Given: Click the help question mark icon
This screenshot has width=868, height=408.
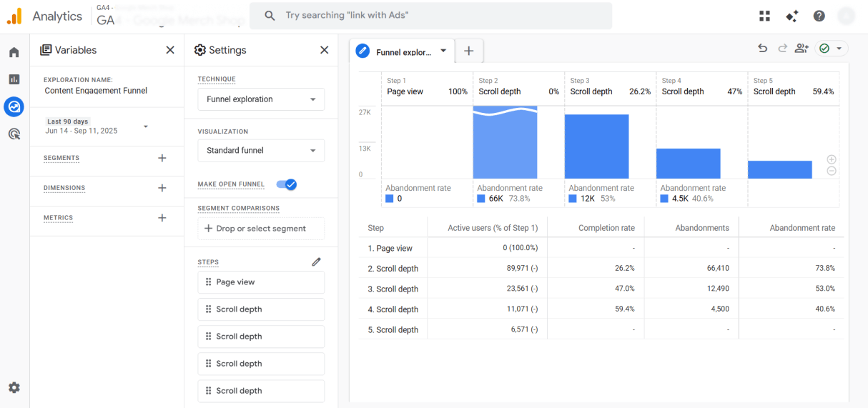Looking at the screenshot, I should (819, 16).
